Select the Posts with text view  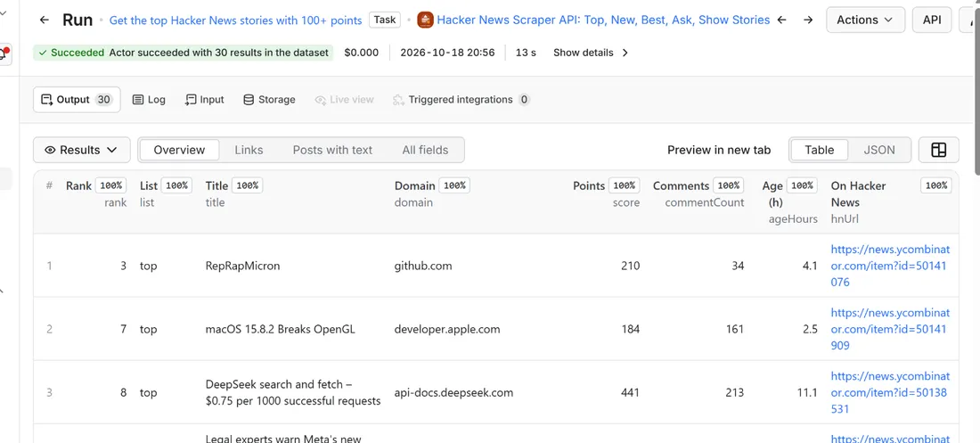tap(332, 150)
